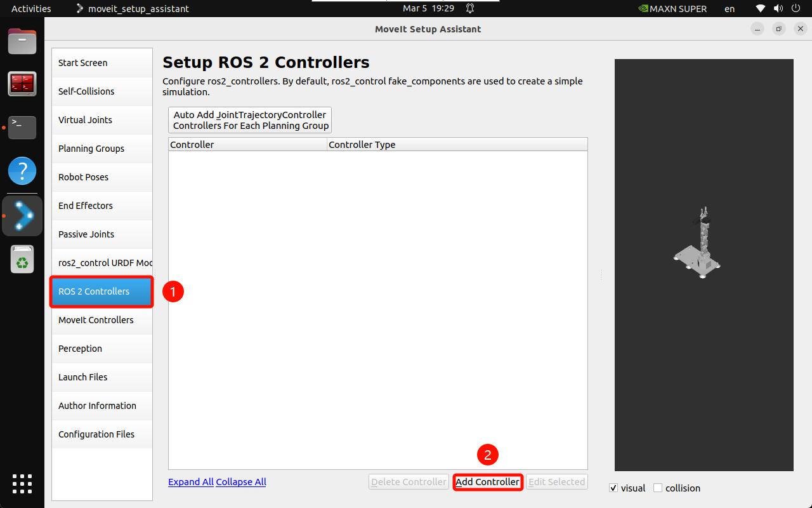Click the Wi-Fi status icon
The image size is (812, 508).
[x=761, y=9]
